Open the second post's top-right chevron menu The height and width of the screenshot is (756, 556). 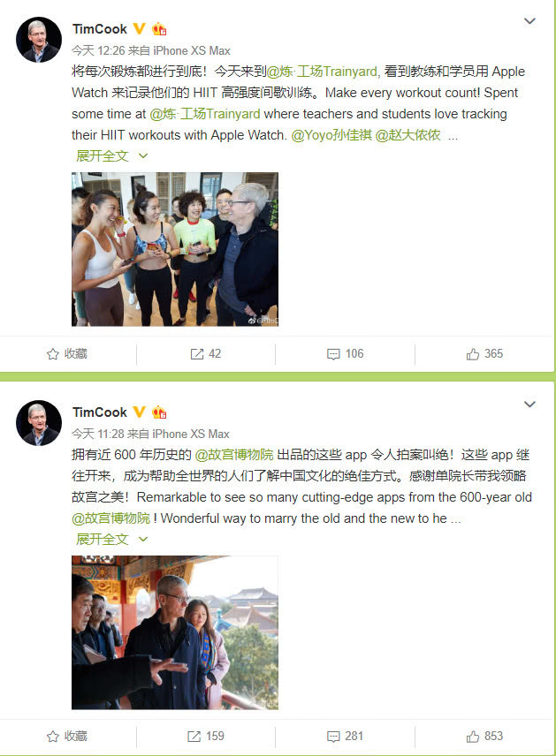530,404
